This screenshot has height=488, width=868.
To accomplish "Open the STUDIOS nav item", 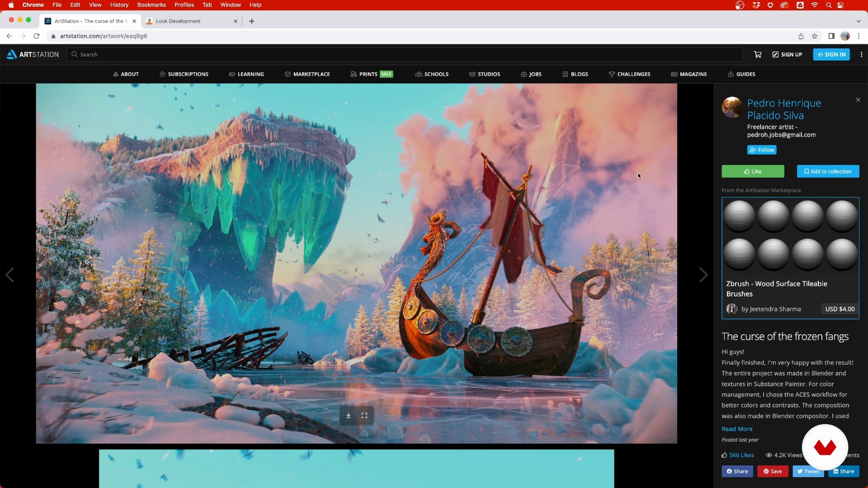I will 485,74.
